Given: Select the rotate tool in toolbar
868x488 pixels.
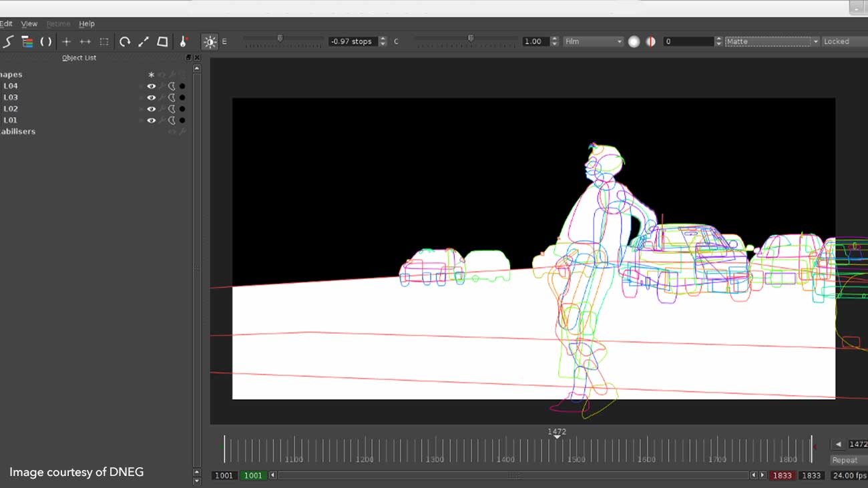Looking at the screenshot, I should (x=125, y=41).
